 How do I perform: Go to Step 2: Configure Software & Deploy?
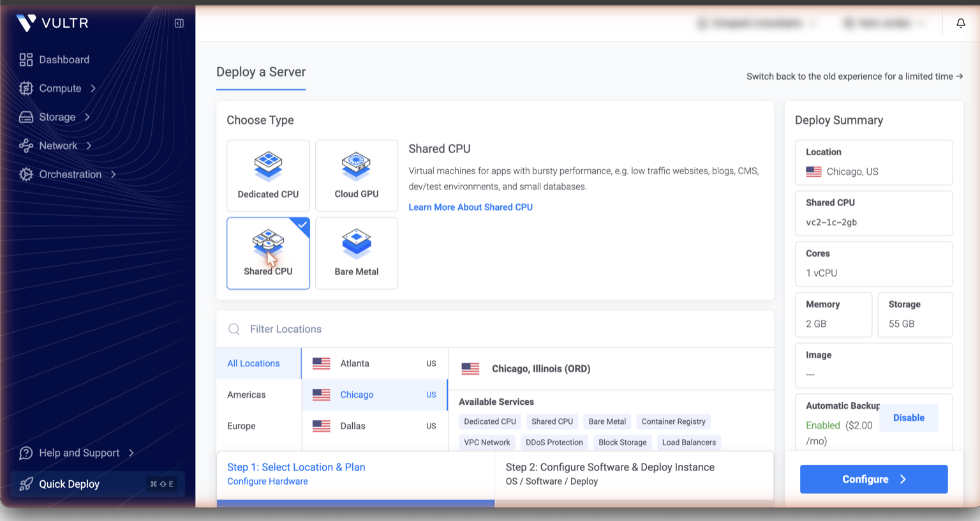[x=634, y=474]
